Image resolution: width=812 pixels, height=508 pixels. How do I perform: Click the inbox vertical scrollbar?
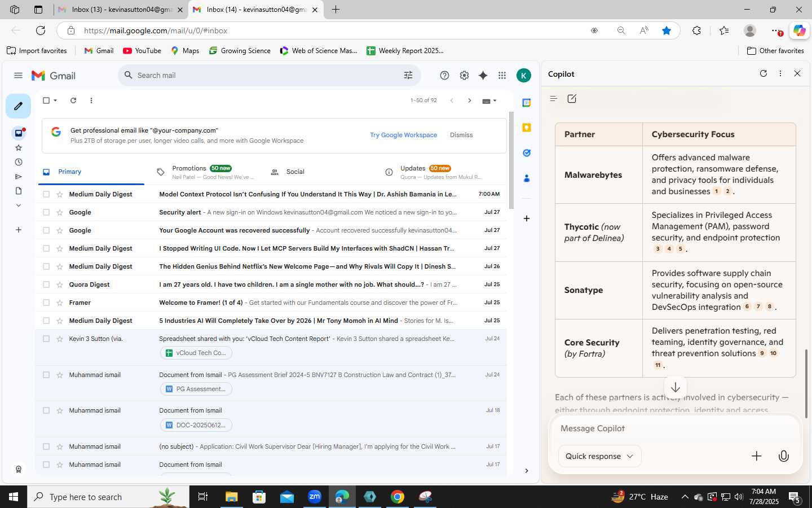click(511, 160)
